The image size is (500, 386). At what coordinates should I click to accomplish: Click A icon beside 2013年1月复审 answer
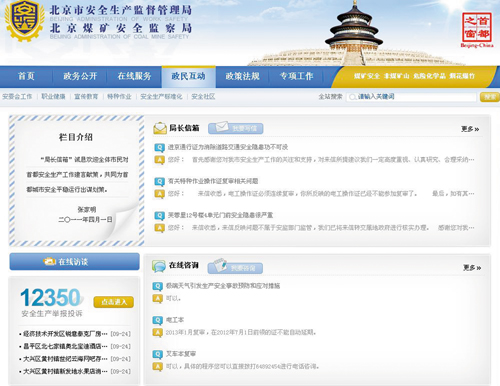click(x=157, y=332)
